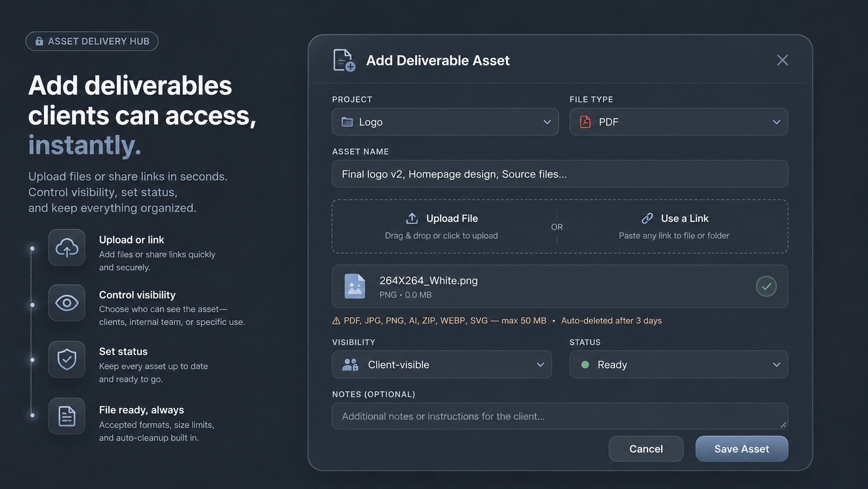Expand the File Type chevron arrow
This screenshot has height=489, width=868.
(777, 122)
